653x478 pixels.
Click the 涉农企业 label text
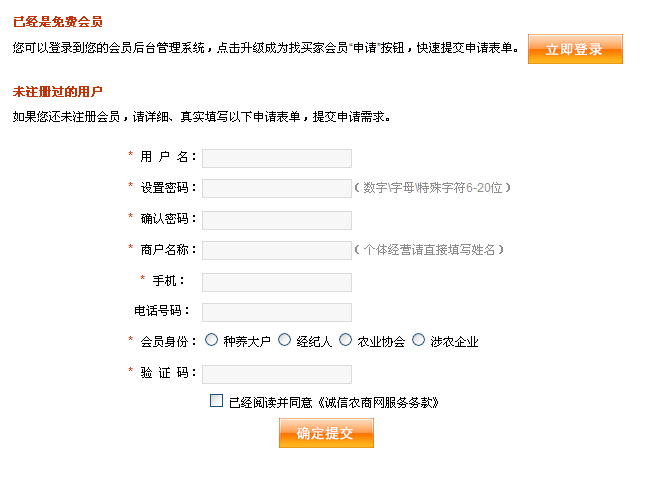tap(455, 342)
